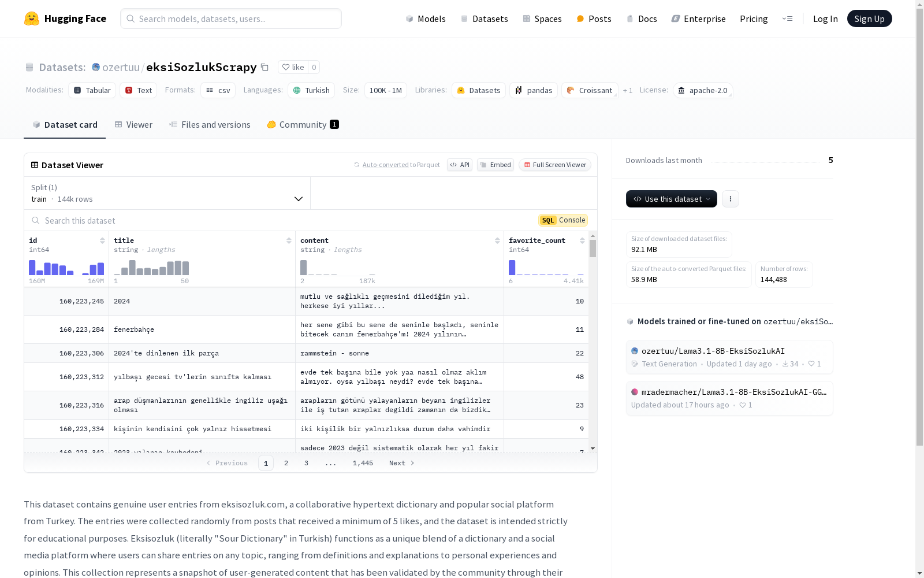This screenshot has width=924, height=578.
Task: Click Next page in pagination
Action: click(x=402, y=463)
